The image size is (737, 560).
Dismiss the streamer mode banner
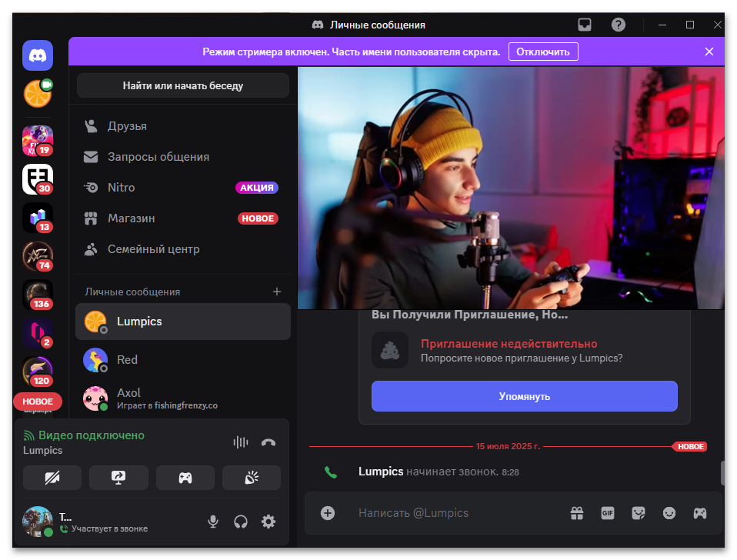click(709, 52)
